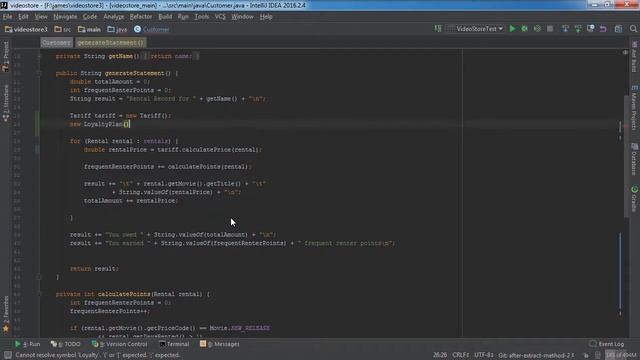The height and width of the screenshot is (360, 640).
Task: Run VideoStoreTest with the green play button
Action: (512, 29)
